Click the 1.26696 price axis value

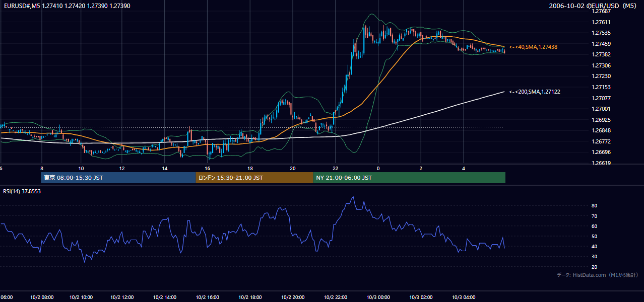click(601, 152)
